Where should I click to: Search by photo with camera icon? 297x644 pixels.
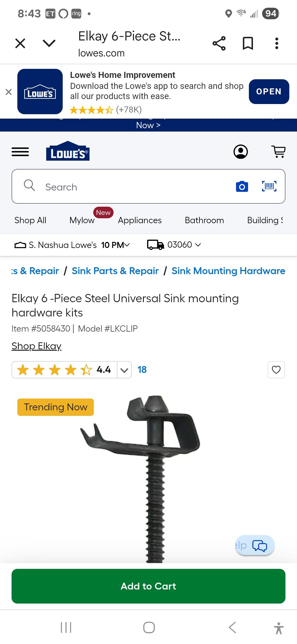coord(242,187)
